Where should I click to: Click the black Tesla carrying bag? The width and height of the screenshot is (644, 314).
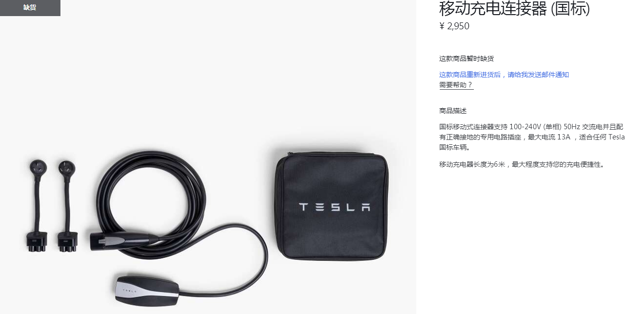[x=332, y=207]
